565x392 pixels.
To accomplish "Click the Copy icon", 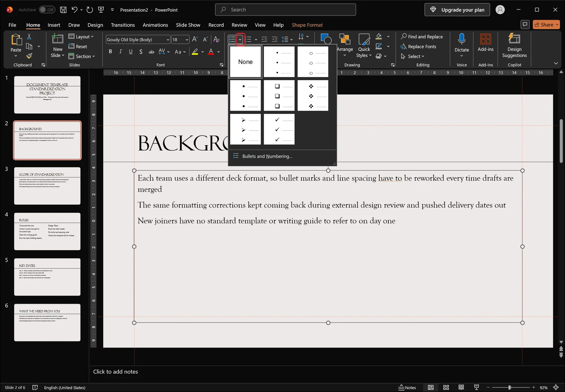I will (x=29, y=46).
